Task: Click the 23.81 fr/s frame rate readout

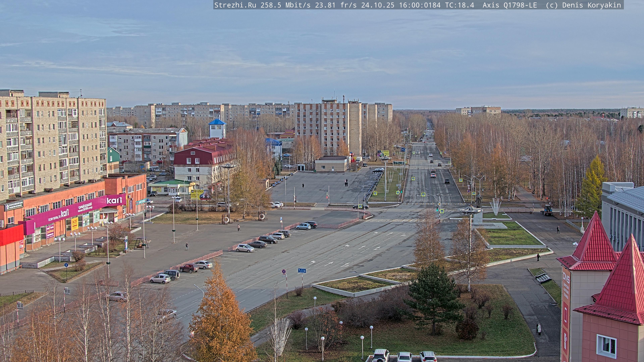Action: [335, 5]
